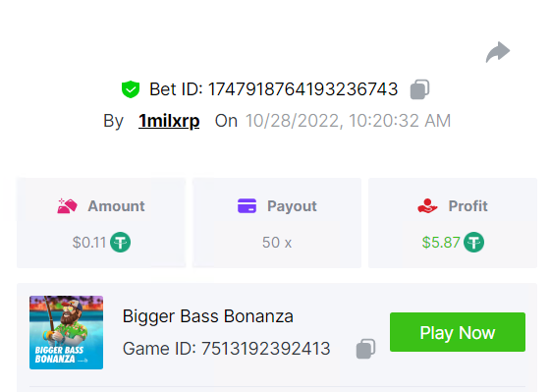Open Bigger Bass Bonanza game thumbnail

pos(67,332)
